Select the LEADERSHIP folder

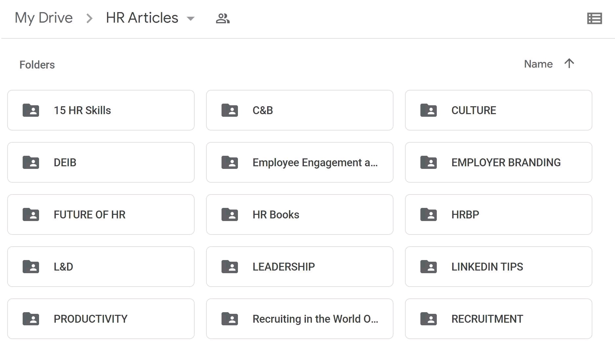[300, 267]
